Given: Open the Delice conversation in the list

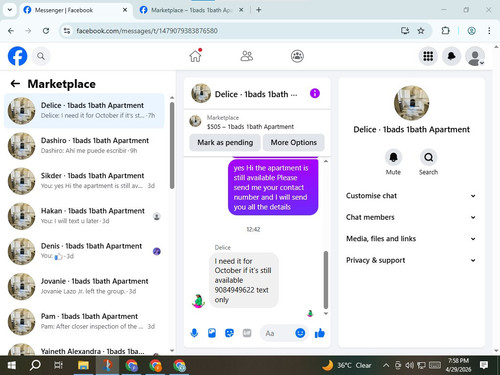Looking at the screenshot, I should tap(84, 111).
